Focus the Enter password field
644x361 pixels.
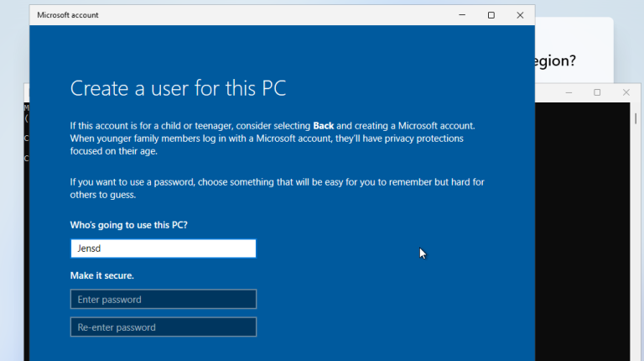click(x=164, y=299)
